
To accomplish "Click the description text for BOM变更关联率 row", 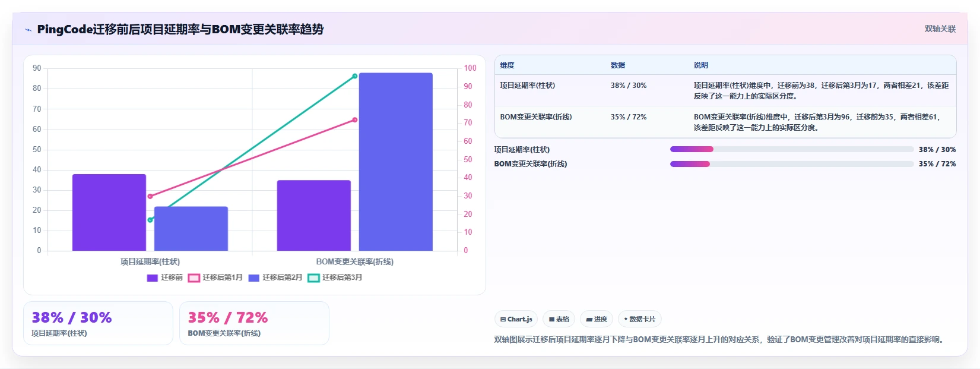I will tap(818, 122).
